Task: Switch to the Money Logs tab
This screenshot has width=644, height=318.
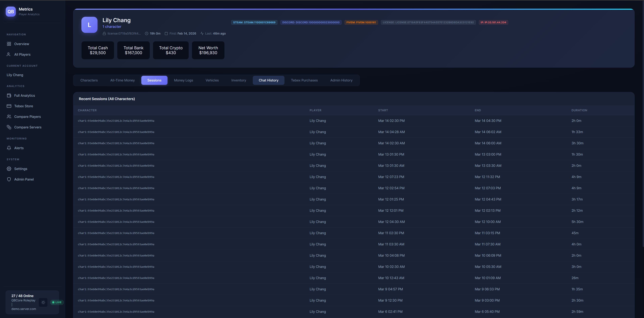Action: pos(183,80)
